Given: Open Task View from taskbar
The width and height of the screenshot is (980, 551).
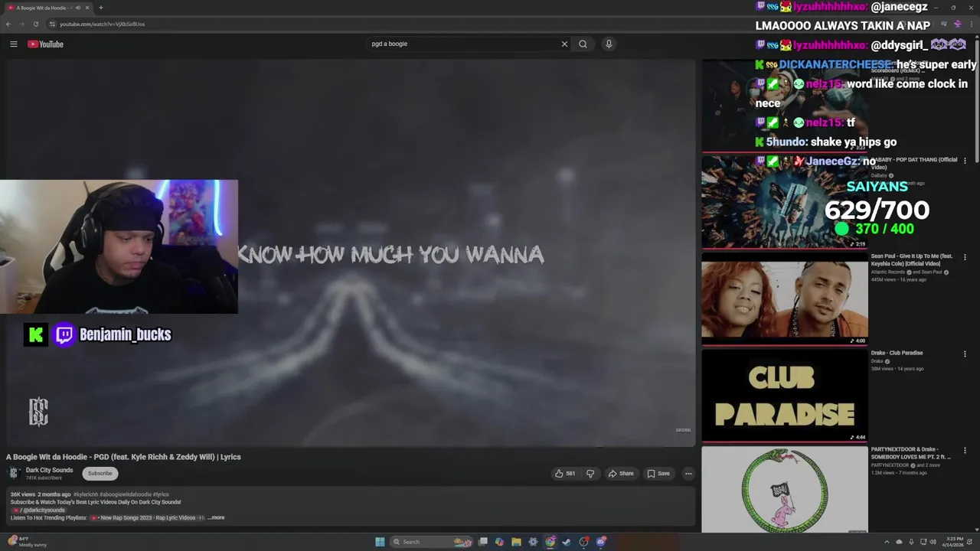Looking at the screenshot, I should click(483, 542).
